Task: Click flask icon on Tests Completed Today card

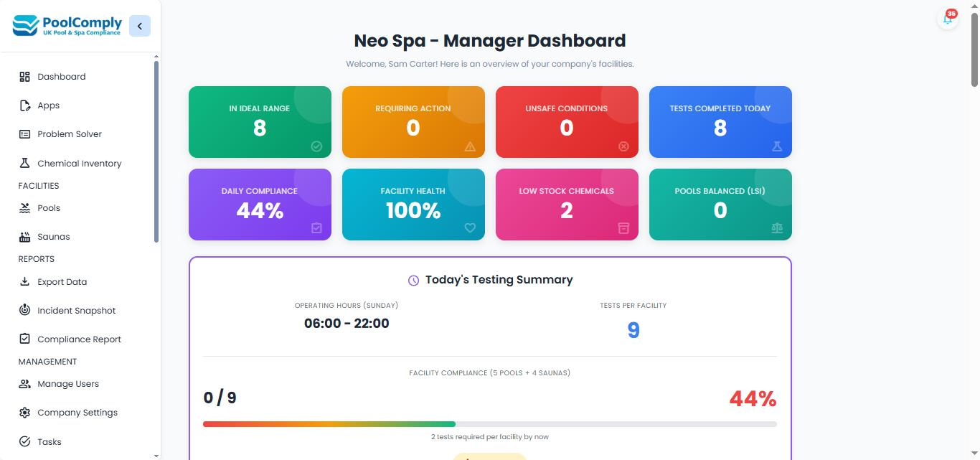Action: 777,146
